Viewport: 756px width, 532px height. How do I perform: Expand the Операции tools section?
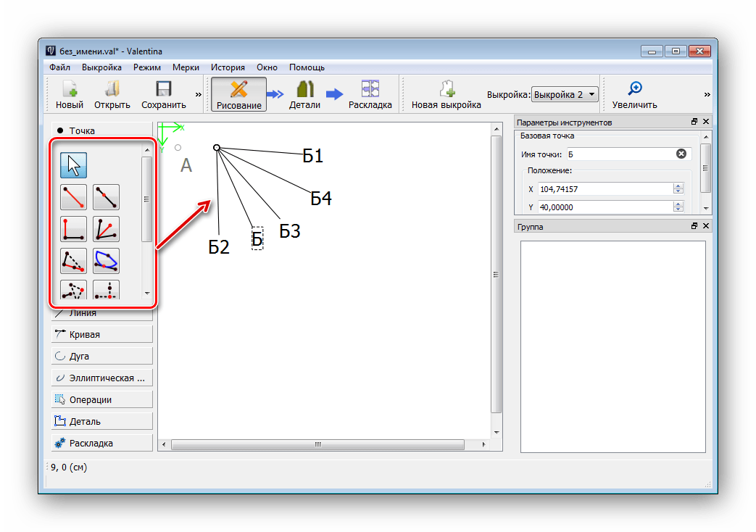point(102,399)
